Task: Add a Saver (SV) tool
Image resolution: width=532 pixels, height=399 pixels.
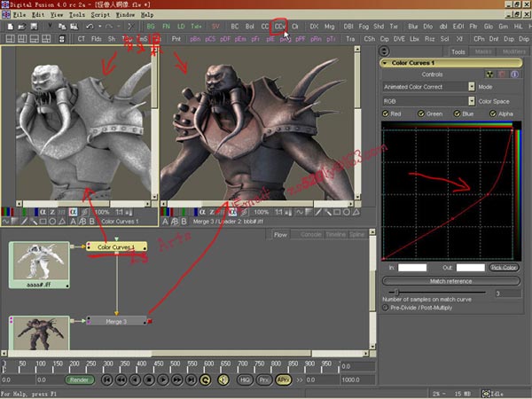Action: pos(215,27)
